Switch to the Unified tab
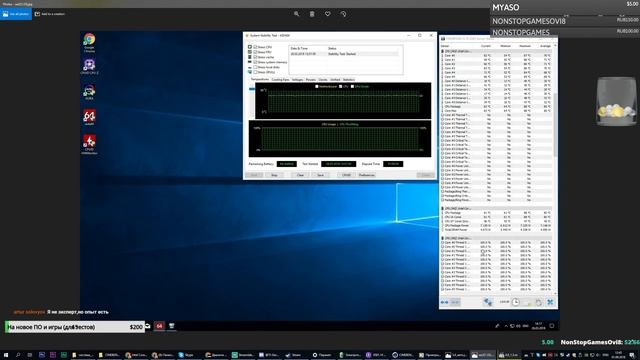The width and height of the screenshot is (640, 360). 335,80
